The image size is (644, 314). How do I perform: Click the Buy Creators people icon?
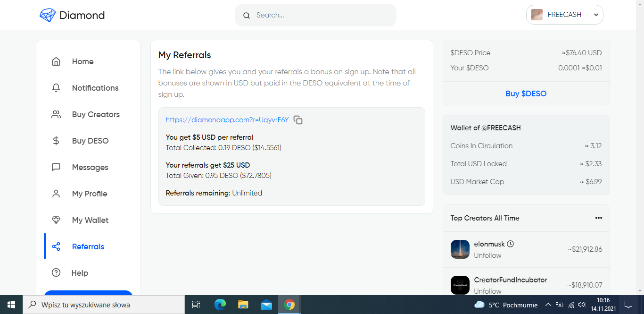click(56, 114)
